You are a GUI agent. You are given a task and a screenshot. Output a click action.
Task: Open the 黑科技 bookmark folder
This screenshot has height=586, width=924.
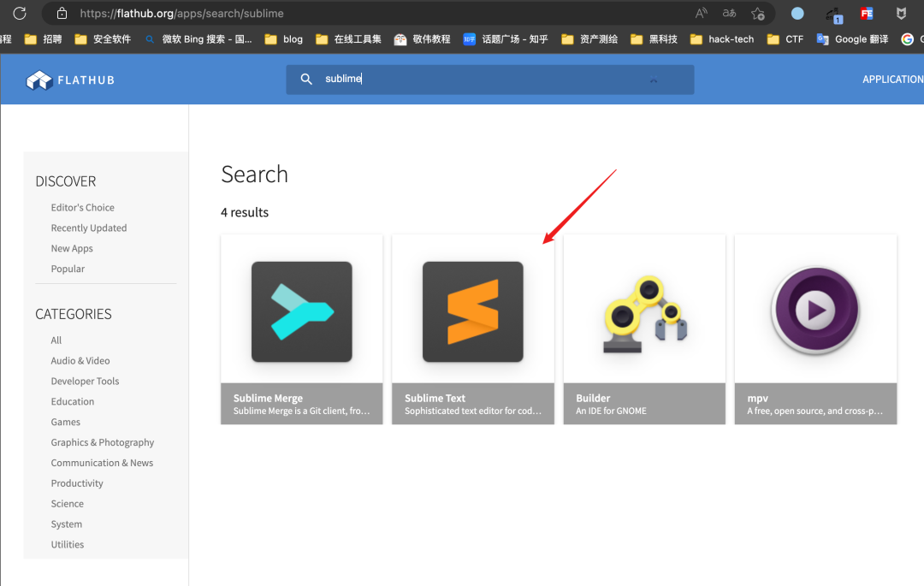pos(654,38)
